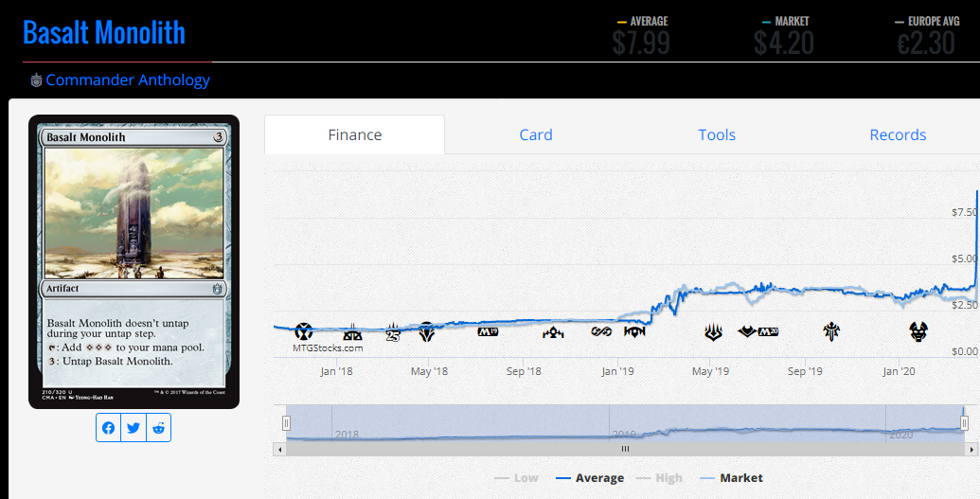
Task: Click the War of the Spark set marker
Action: (713, 332)
